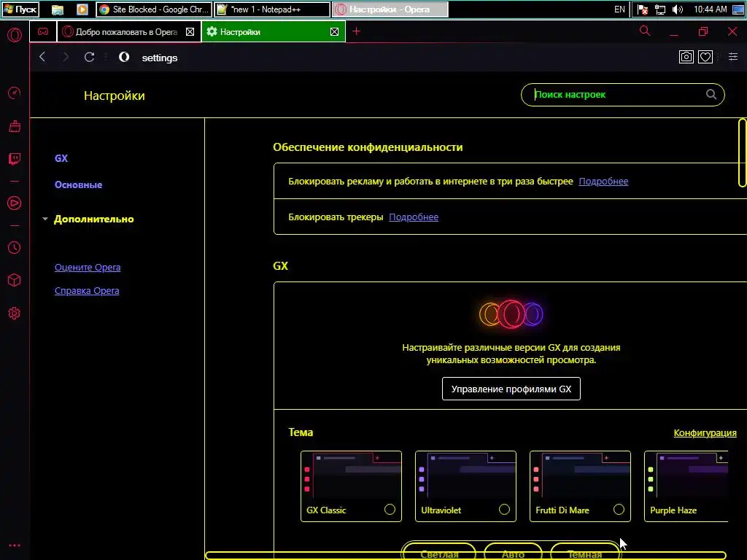747x560 pixels.
Task: Click the Настройки - Opera taskbar button
Action: pos(390,9)
